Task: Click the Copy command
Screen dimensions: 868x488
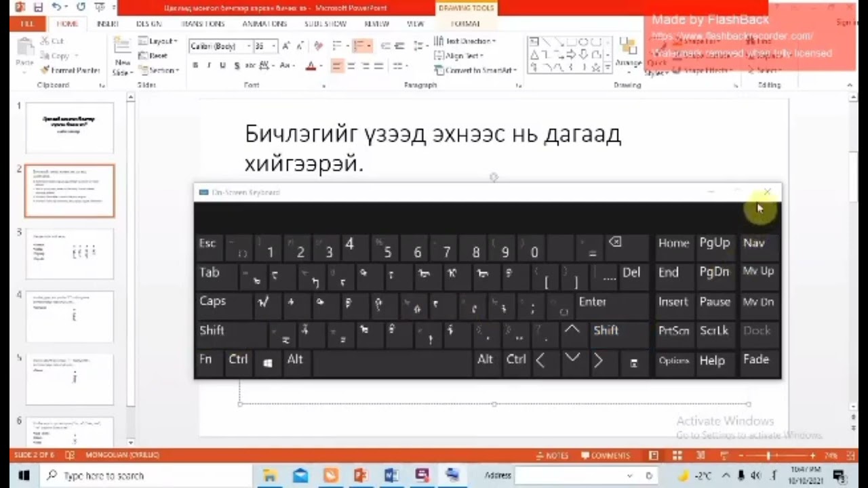Action: pyautogui.click(x=54, y=56)
